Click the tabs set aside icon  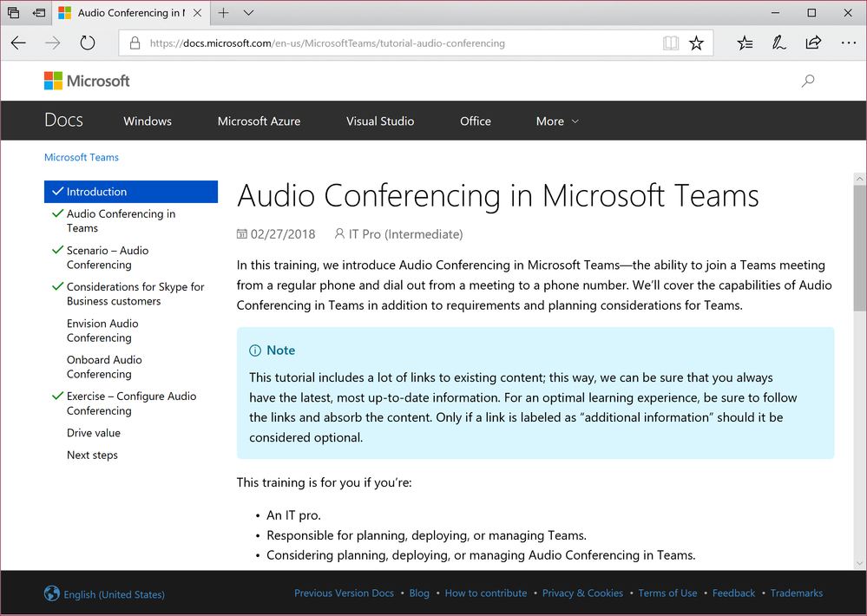click(13, 13)
